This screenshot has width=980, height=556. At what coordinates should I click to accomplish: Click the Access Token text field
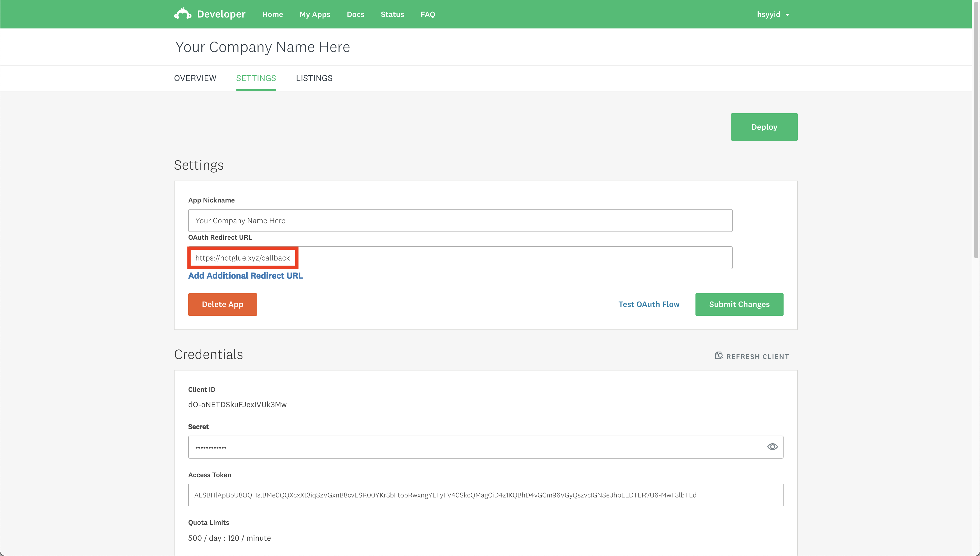point(485,495)
